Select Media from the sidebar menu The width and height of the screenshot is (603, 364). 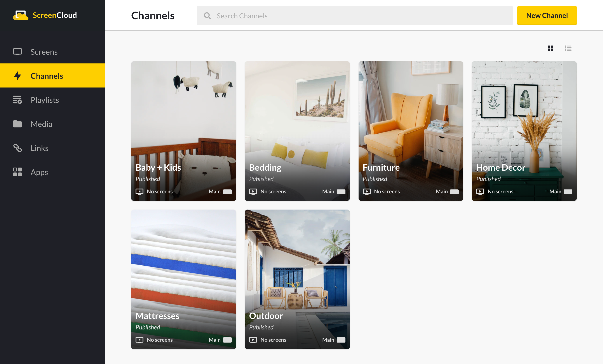[x=41, y=124]
